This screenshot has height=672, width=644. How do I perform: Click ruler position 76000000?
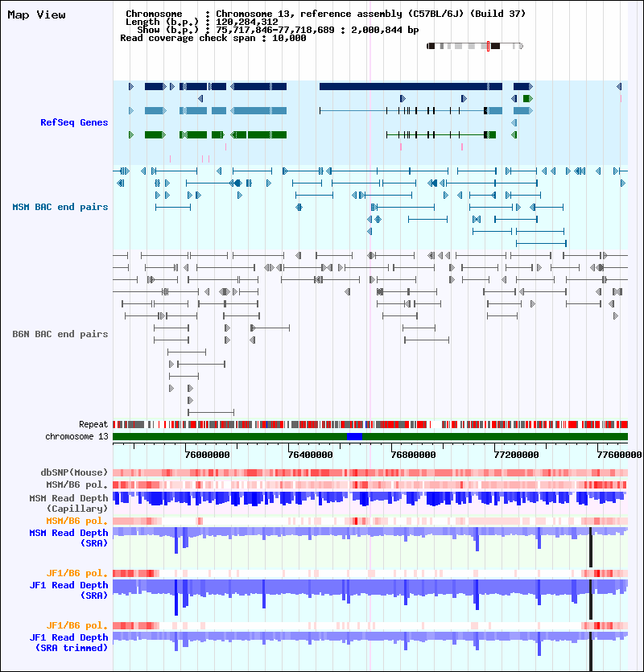click(208, 455)
